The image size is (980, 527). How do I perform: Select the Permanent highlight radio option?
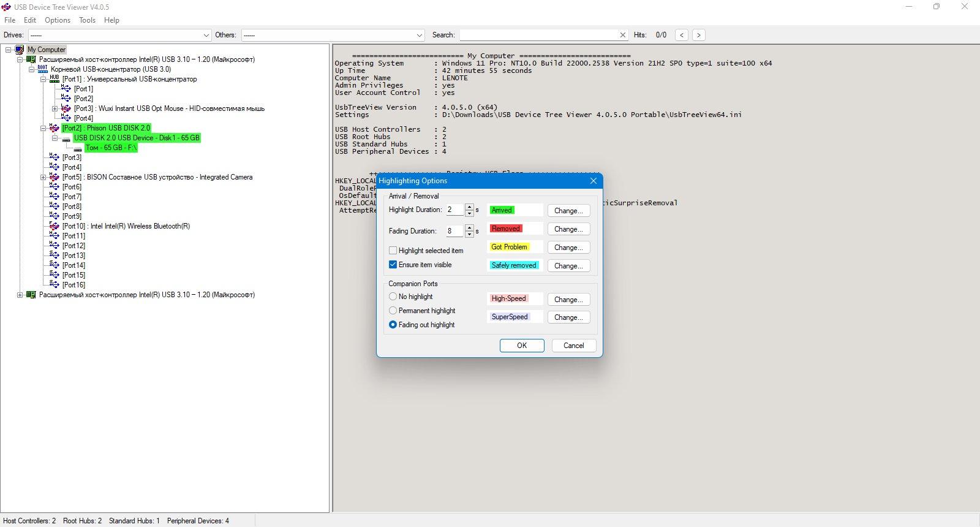[393, 311]
